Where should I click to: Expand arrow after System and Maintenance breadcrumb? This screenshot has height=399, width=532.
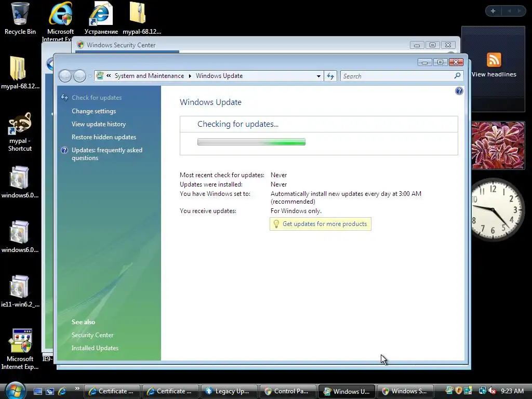(x=190, y=76)
